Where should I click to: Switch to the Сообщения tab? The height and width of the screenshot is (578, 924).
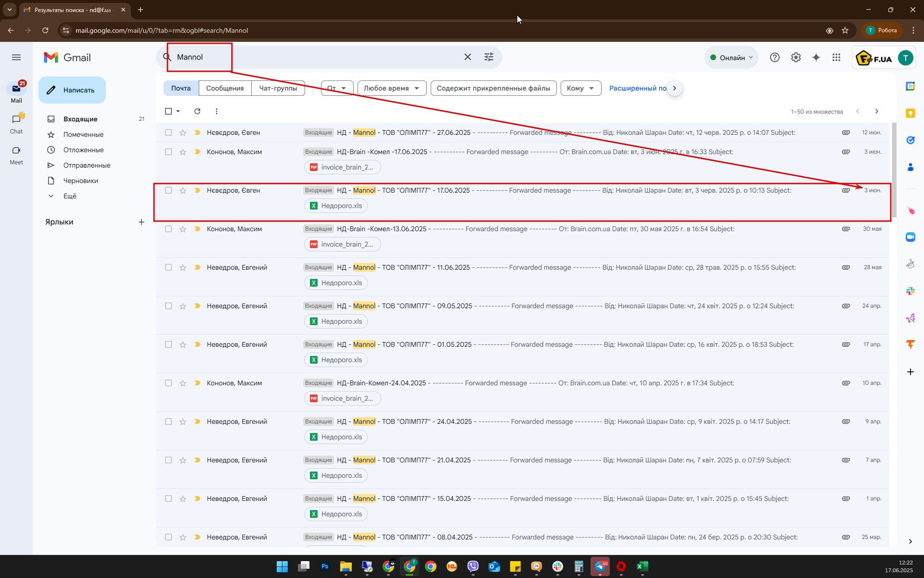point(225,88)
